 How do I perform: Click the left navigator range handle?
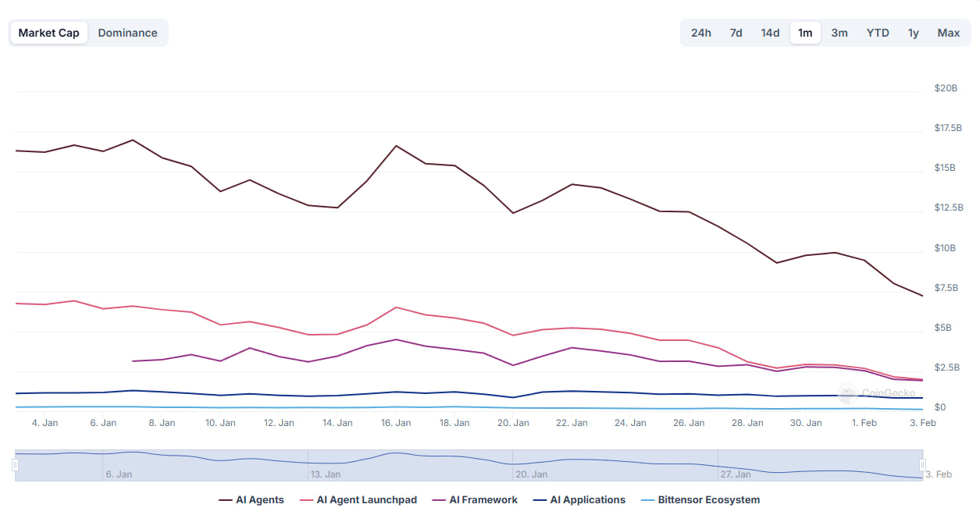tap(15, 465)
